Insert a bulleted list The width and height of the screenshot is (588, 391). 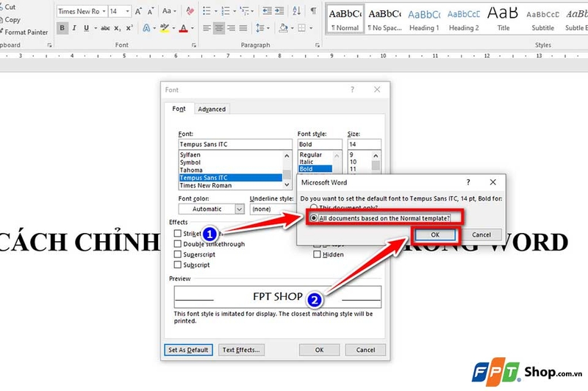pyautogui.click(x=207, y=11)
